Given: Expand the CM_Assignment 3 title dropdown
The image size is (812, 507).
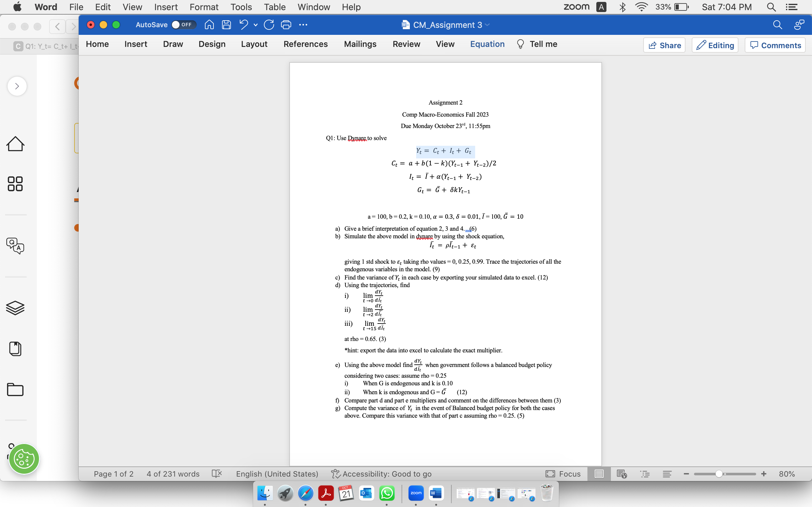Looking at the screenshot, I should pos(487,24).
